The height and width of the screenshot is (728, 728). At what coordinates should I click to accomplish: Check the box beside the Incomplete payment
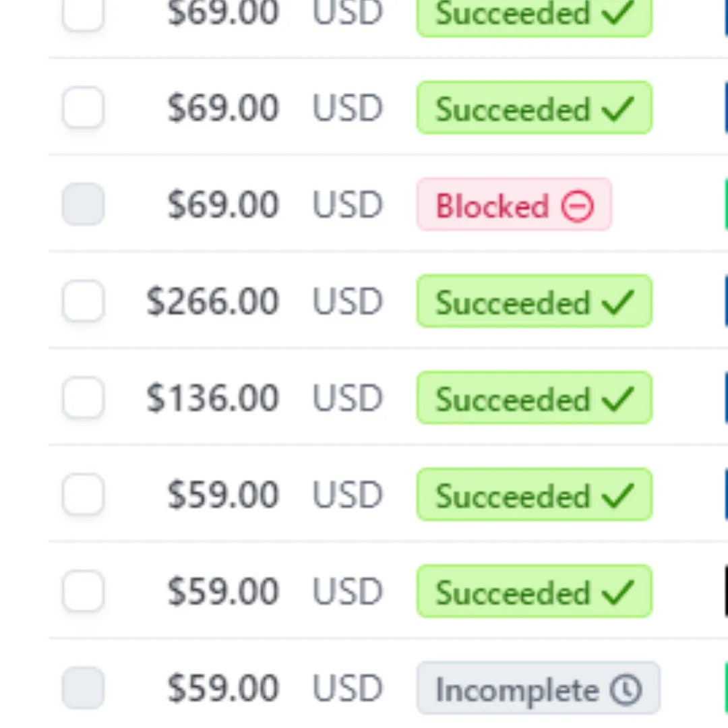click(x=83, y=688)
